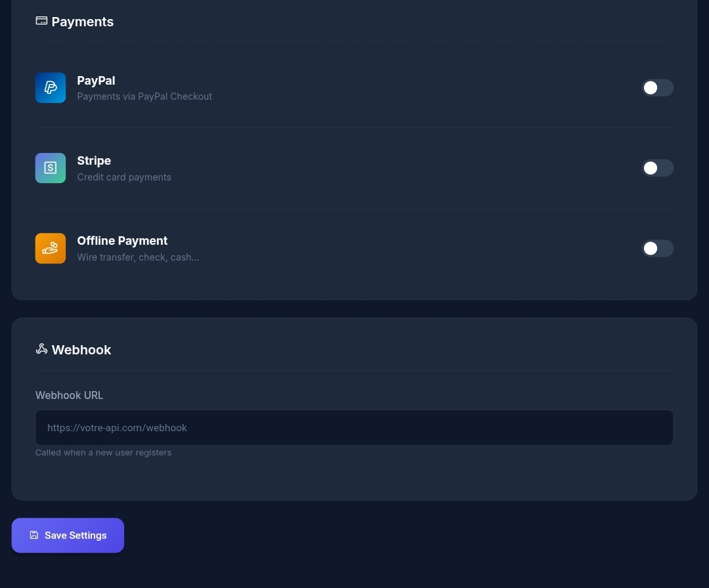
Task: Activate the Offline Payment toggle
Action: pos(658,248)
